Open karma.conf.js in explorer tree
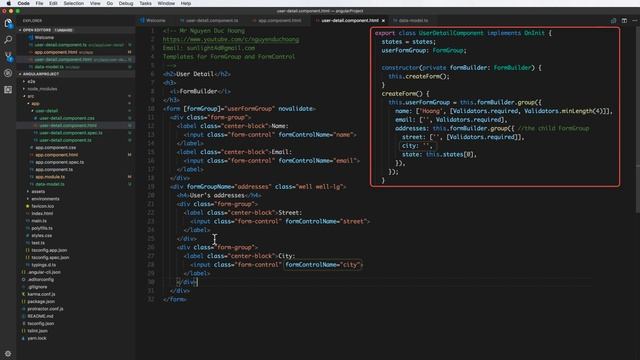Viewport: 640px width, 360px height. click(x=41, y=294)
